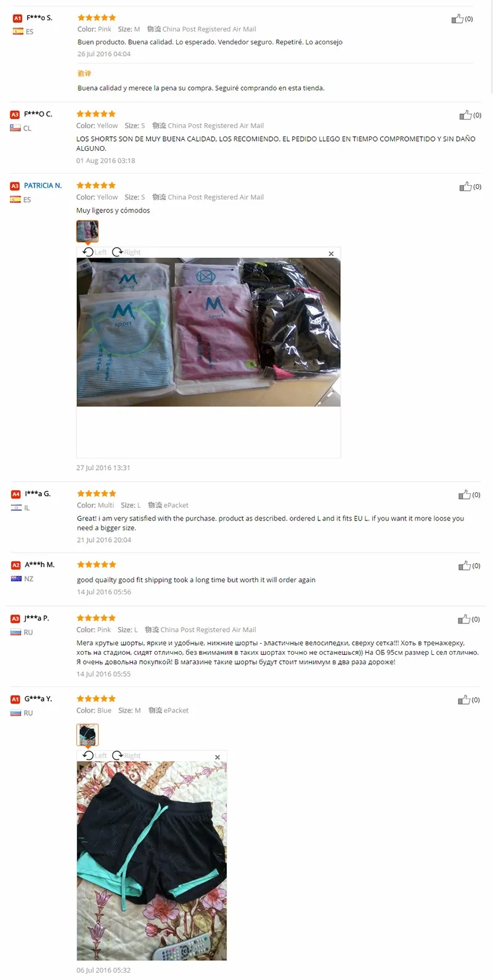The height and width of the screenshot is (980, 493).
Task: Rotate Patricia's package photo left
Action: point(95,252)
